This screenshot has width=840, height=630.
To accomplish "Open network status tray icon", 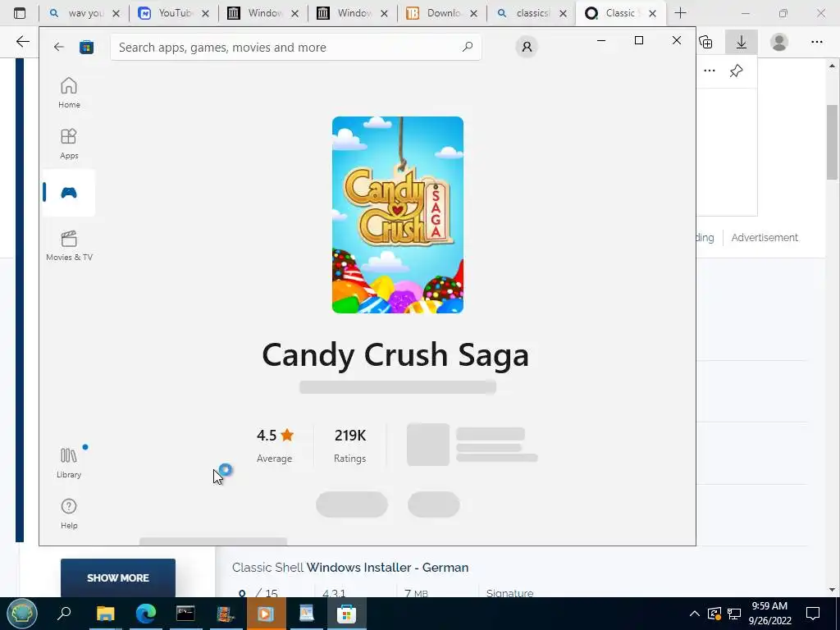I will [x=734, y=614].
